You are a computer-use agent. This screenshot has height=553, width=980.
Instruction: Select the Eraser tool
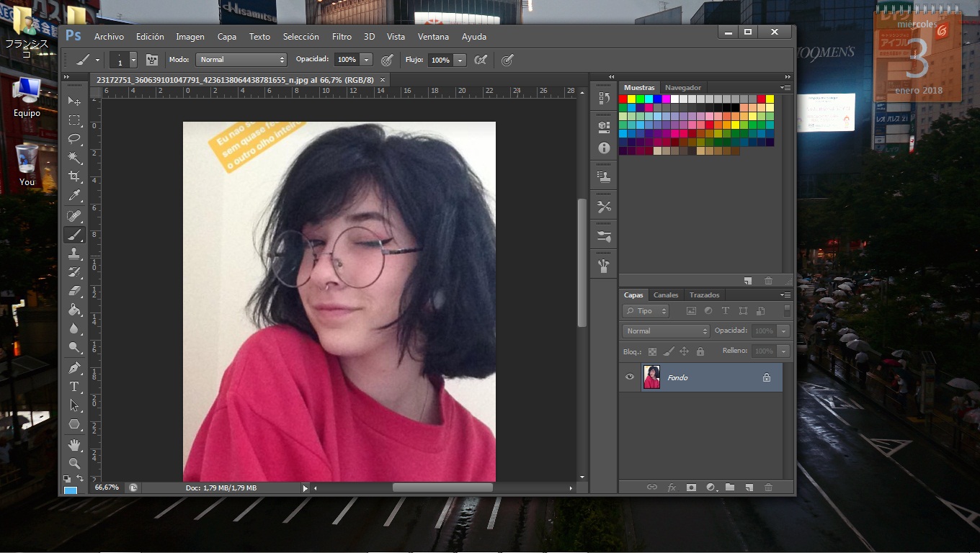coord(74,291)
